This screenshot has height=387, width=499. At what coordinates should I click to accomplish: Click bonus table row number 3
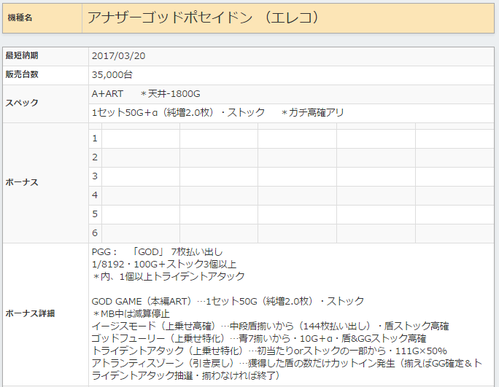95,176
